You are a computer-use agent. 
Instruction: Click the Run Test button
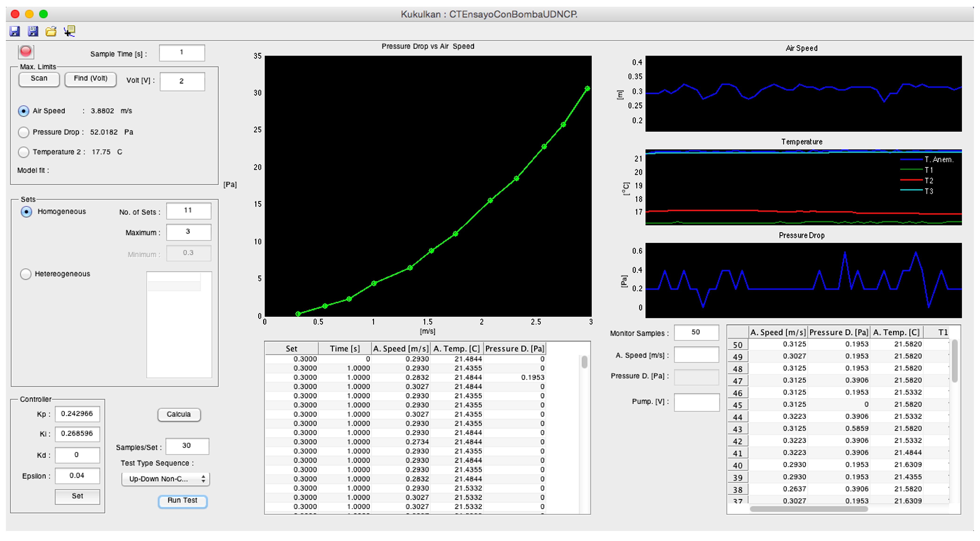[x=183, y=501]
